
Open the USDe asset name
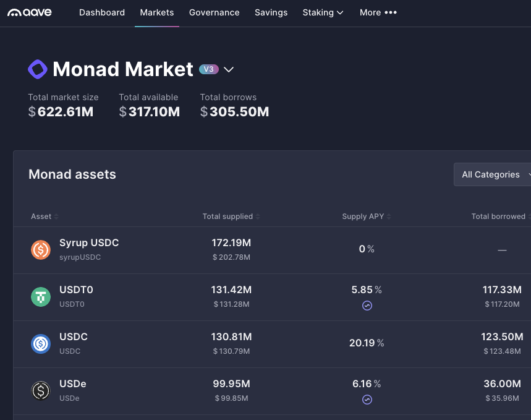(x=73, y=384)
